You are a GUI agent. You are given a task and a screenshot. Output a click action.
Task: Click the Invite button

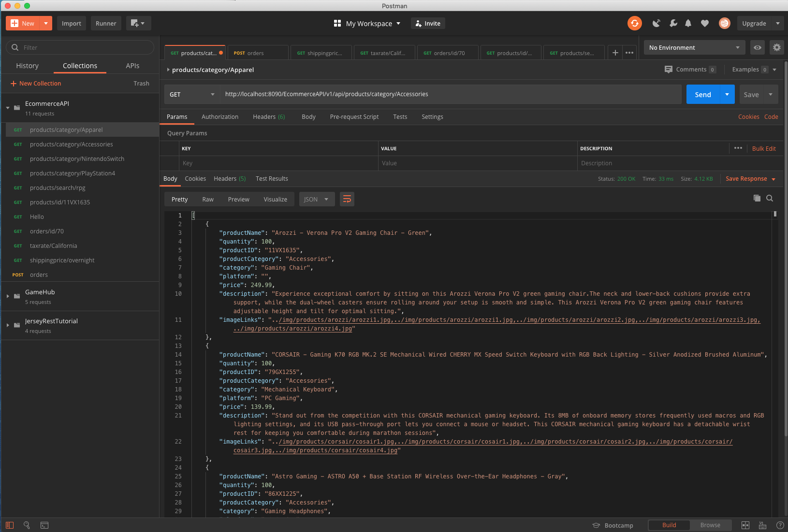(x=428, y=23)
